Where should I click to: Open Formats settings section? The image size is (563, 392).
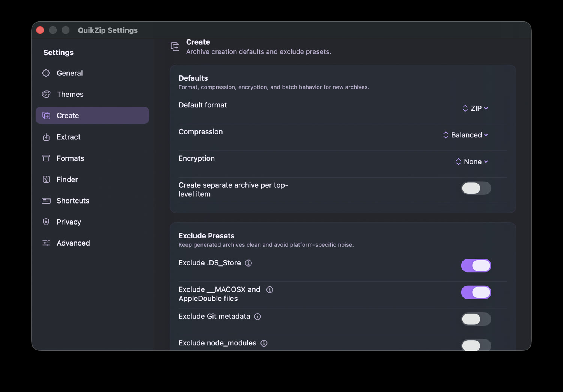(92, 158)
